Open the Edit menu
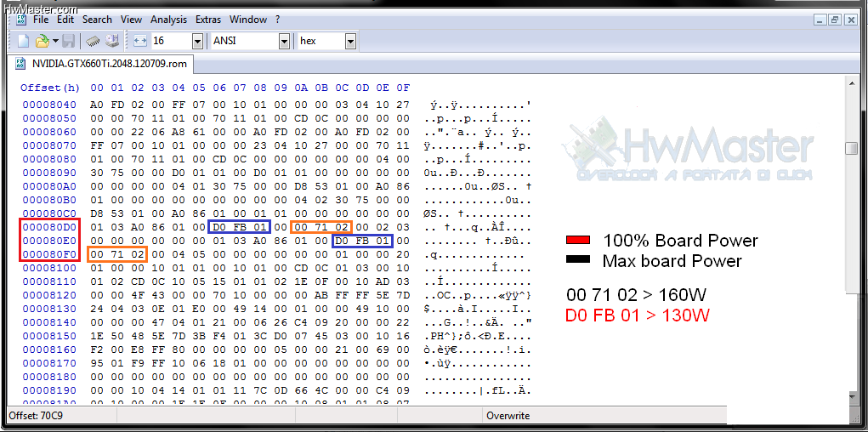The image size is (868, 432). pos(65,20)
